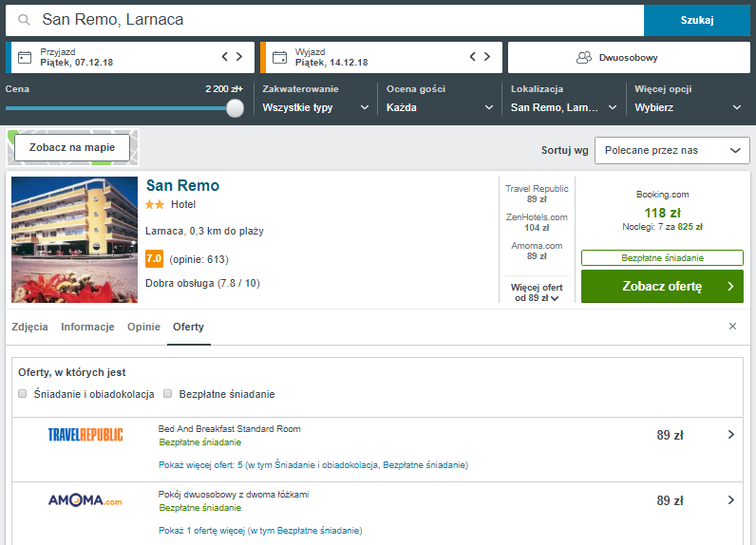Open Ocena gości dropdown
Viewport: 756px width, 545px height.
pos(440,107)
